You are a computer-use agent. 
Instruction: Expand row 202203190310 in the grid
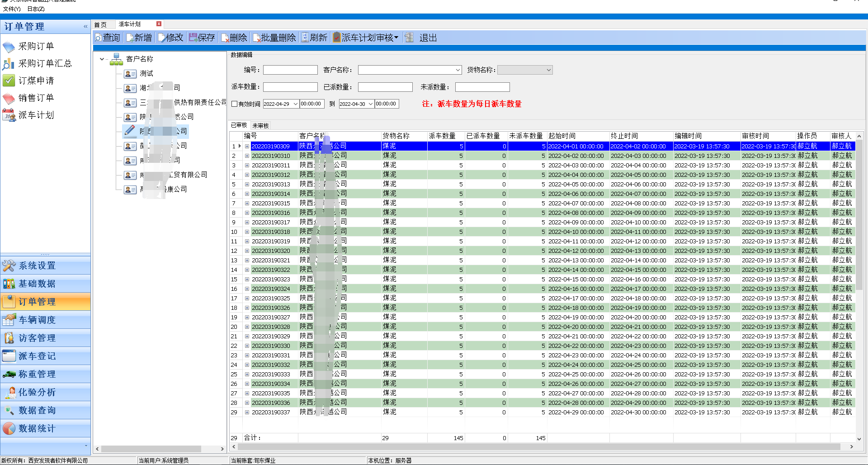[247, 156]
